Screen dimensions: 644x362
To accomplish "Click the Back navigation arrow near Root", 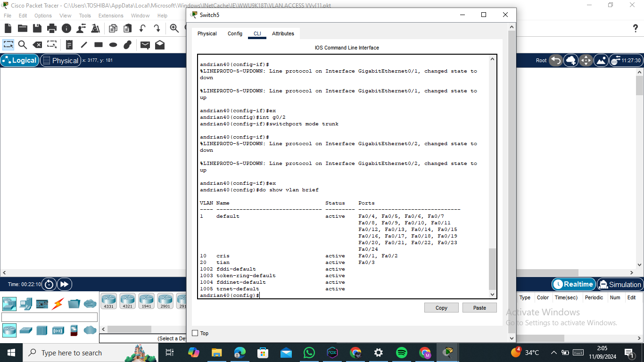I will 556,60.
